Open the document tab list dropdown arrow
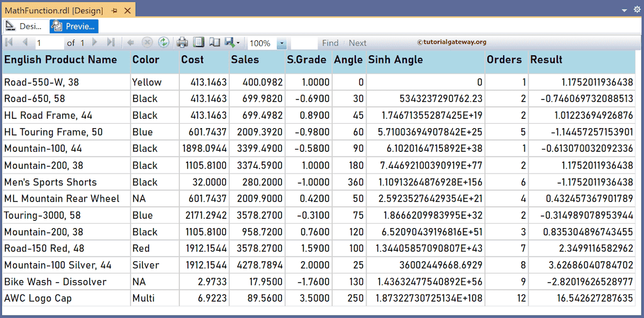Image resolution: width=644 pixels, height=318 pixels. point(625,10)
